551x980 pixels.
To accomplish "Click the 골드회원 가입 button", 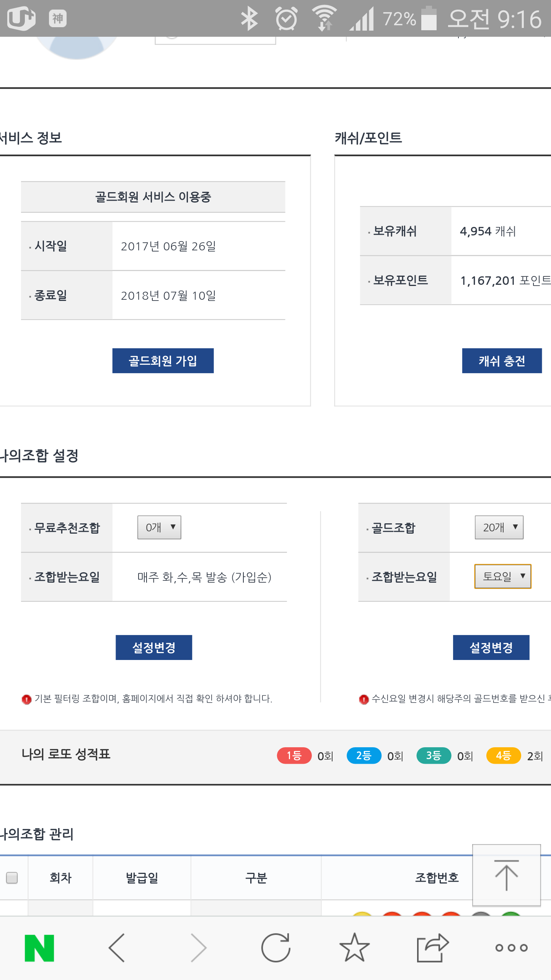I will tap(163, 361).
